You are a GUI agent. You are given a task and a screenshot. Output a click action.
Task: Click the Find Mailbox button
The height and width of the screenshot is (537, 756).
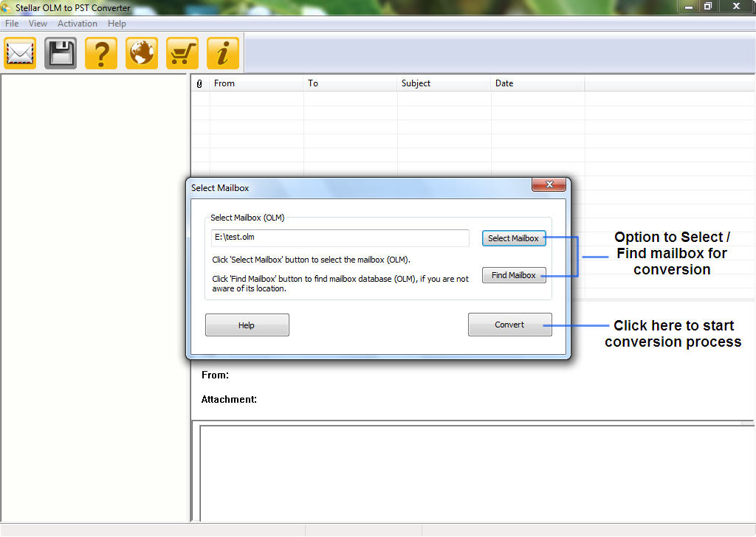(514, 275)
